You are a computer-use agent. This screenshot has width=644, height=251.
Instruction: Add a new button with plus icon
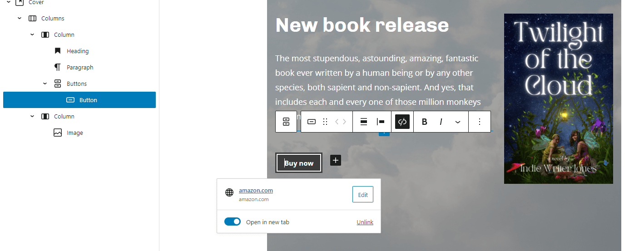336,160
